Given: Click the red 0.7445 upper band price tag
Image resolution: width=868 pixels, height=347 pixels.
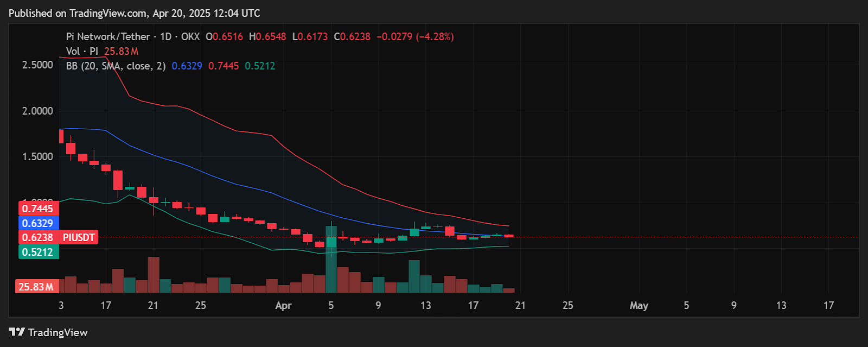Looking at the screenshot, I should (x=39, y=209).
